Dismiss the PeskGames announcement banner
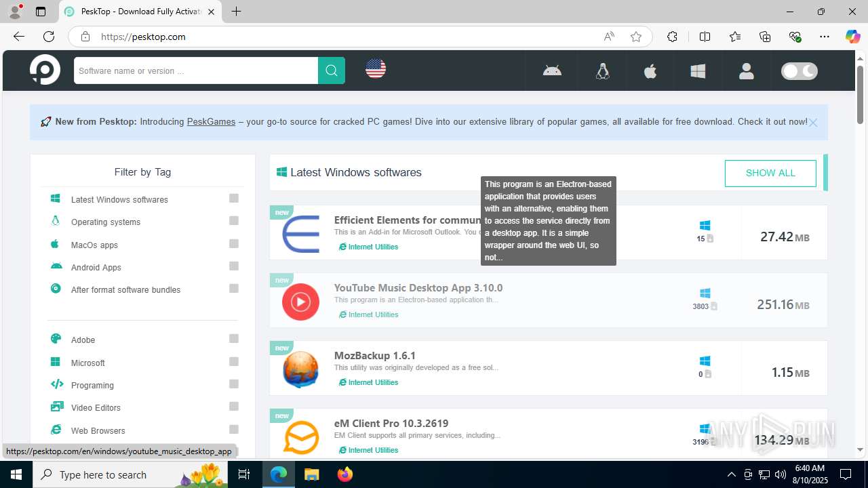 pos(813,123)
